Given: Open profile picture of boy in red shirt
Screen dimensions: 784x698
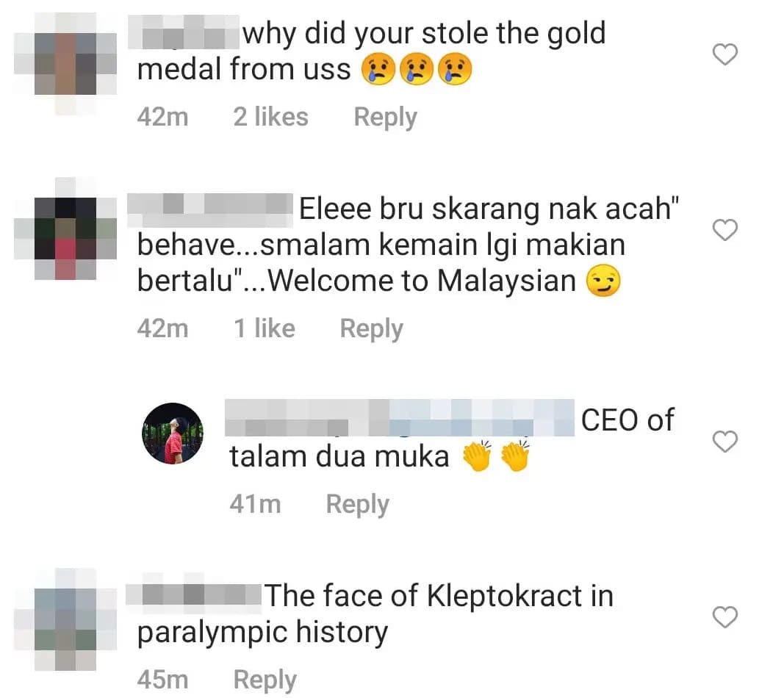Looking at the screenshot, I should pyautogui.click(x=173, y=433).
